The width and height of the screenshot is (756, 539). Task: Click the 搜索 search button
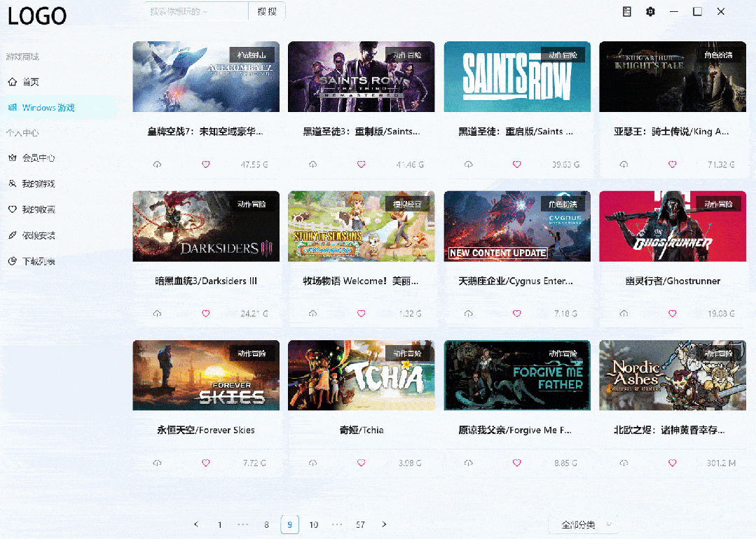[x=267, y=11]
